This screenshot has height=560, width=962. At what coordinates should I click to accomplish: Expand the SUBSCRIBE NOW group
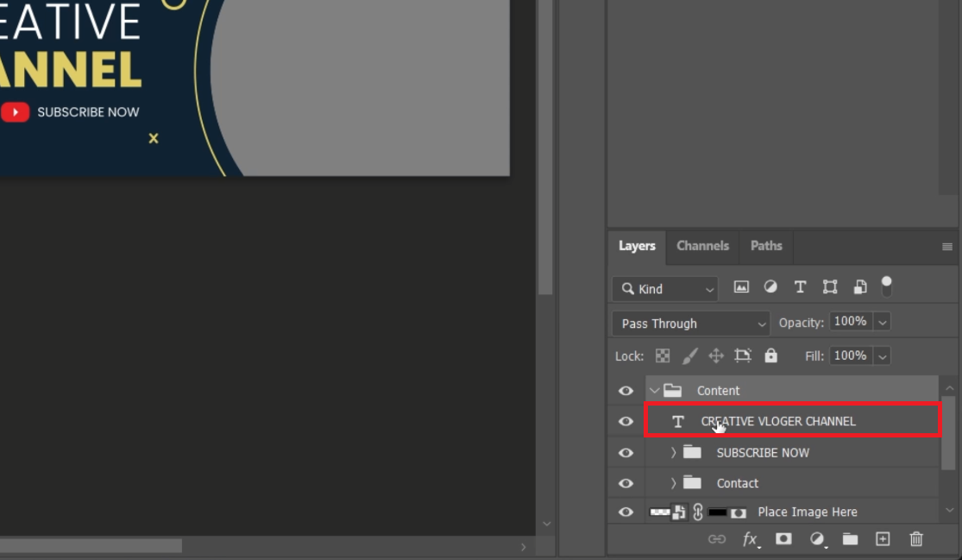click(x=673, y=452)
